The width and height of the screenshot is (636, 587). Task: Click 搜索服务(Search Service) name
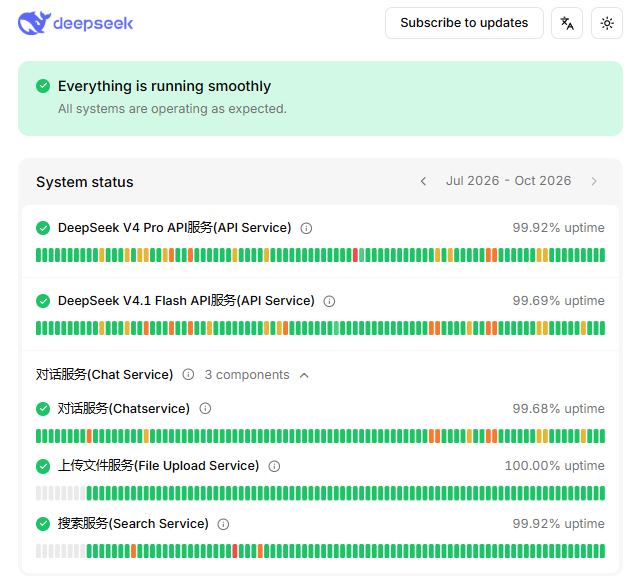pyautogui.click(x=133, y=524)
